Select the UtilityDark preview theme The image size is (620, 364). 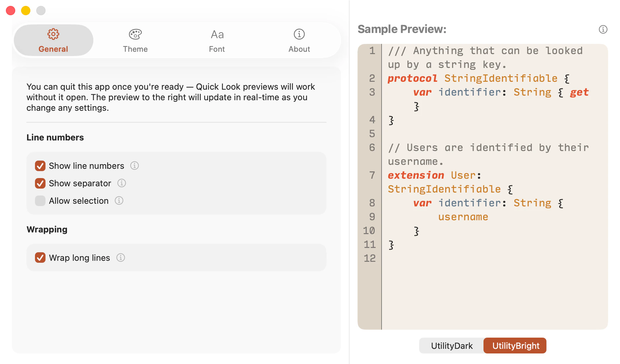(451, 346)
